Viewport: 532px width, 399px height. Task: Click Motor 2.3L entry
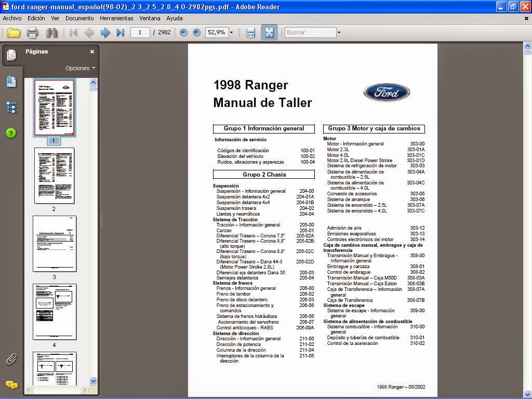coord(338,150)
